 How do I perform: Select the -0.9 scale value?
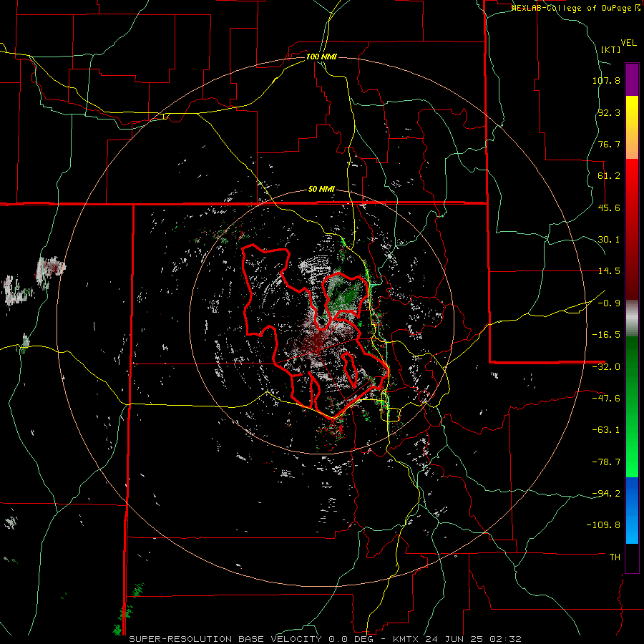(609, 303)
